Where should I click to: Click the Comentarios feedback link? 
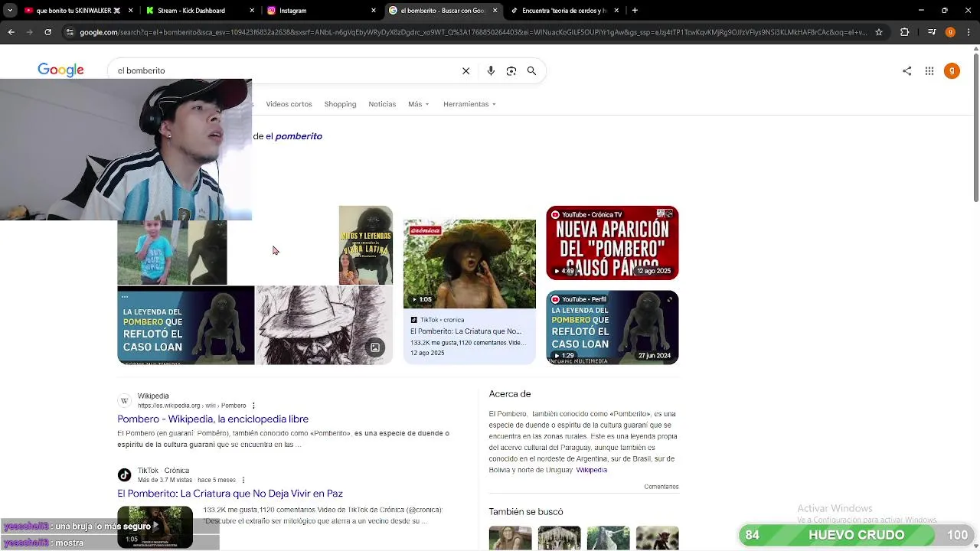661,487
